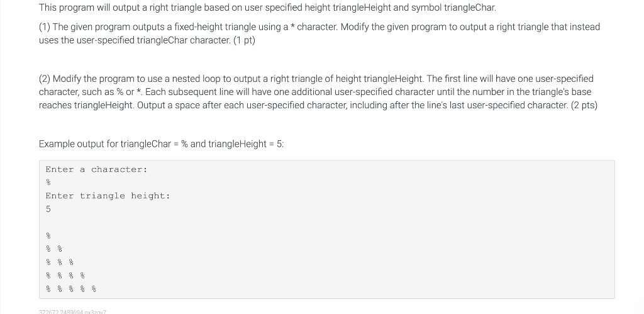Click the "(1 pt)" point value text
Screen dimensions: 644x314
click(244, 40)
